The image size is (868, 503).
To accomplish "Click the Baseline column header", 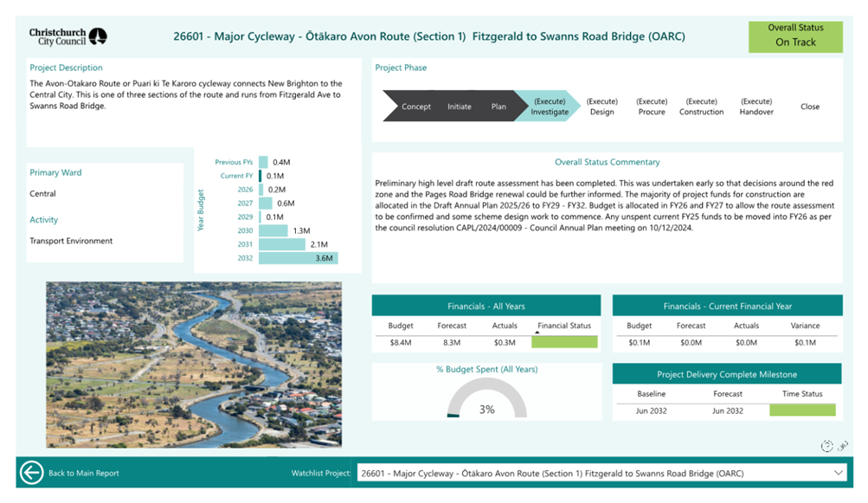I will point(651,393).
